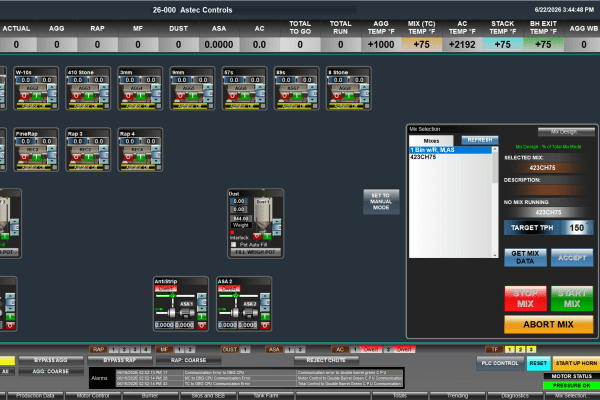The height and width of the screenshot is (400, 600).
Task: Start the FineRap feeder
Action: pyautogui.click(x=37, y=157)
